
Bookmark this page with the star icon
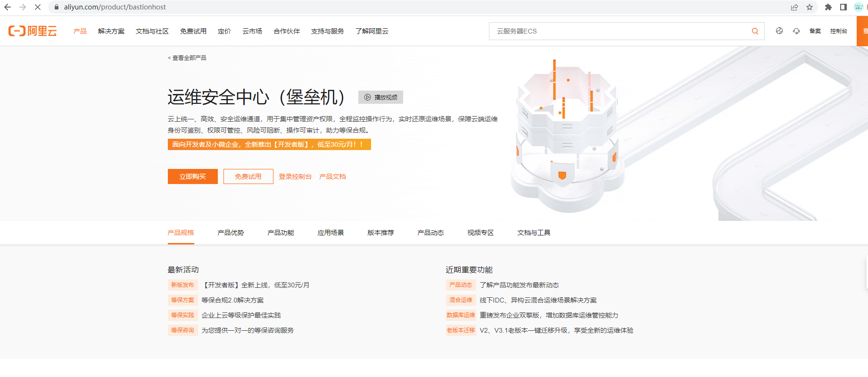point(810,7)
